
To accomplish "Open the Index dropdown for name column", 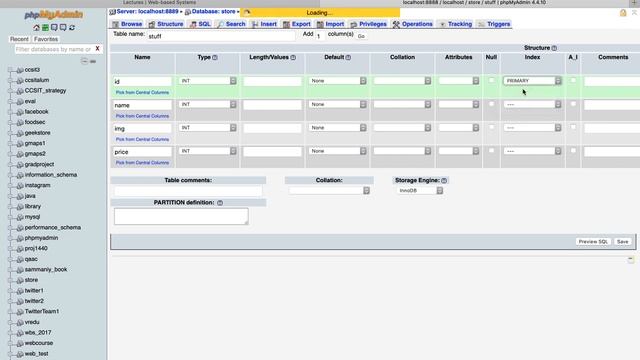I will 533,104.
